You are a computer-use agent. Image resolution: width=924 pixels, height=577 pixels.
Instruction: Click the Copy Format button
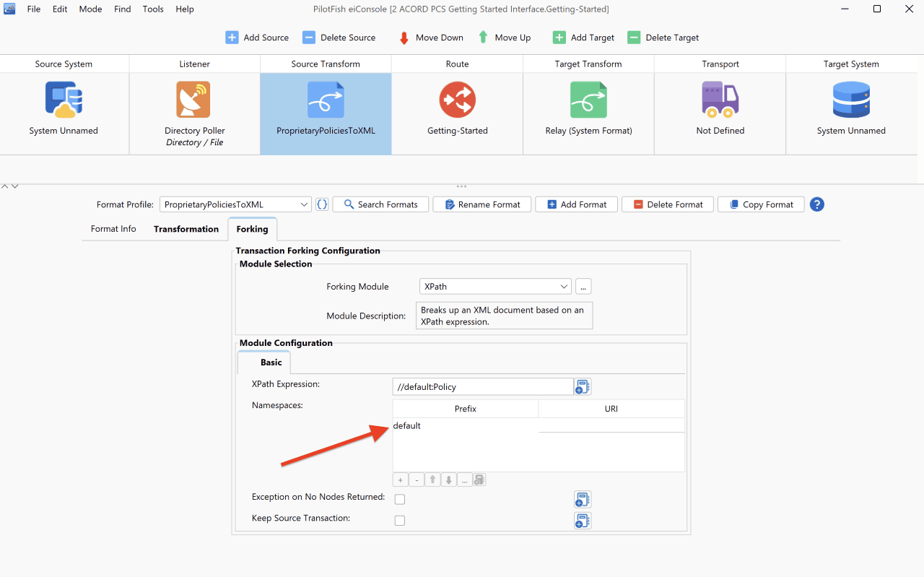[761, 204]
